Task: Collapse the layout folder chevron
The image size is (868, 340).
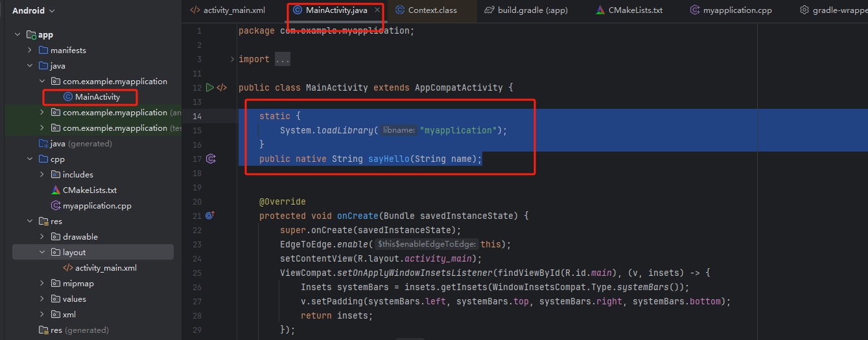Action: (x=42, y=253)
